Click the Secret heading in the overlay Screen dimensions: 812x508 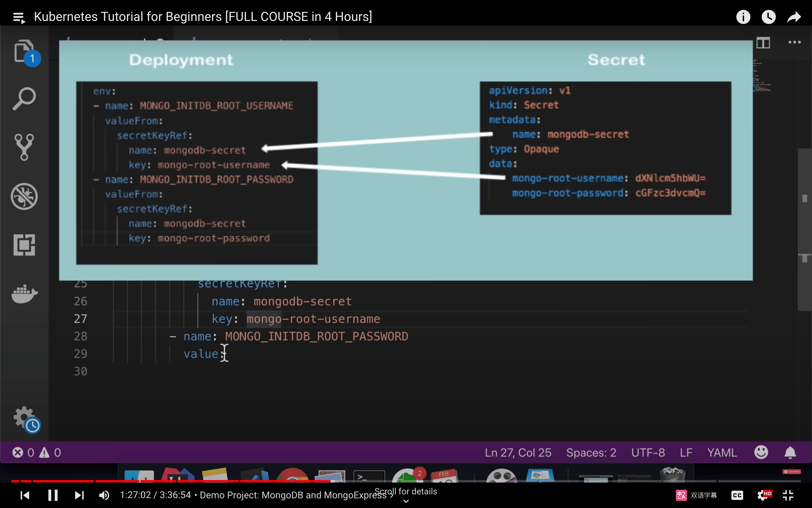point(616,60)
